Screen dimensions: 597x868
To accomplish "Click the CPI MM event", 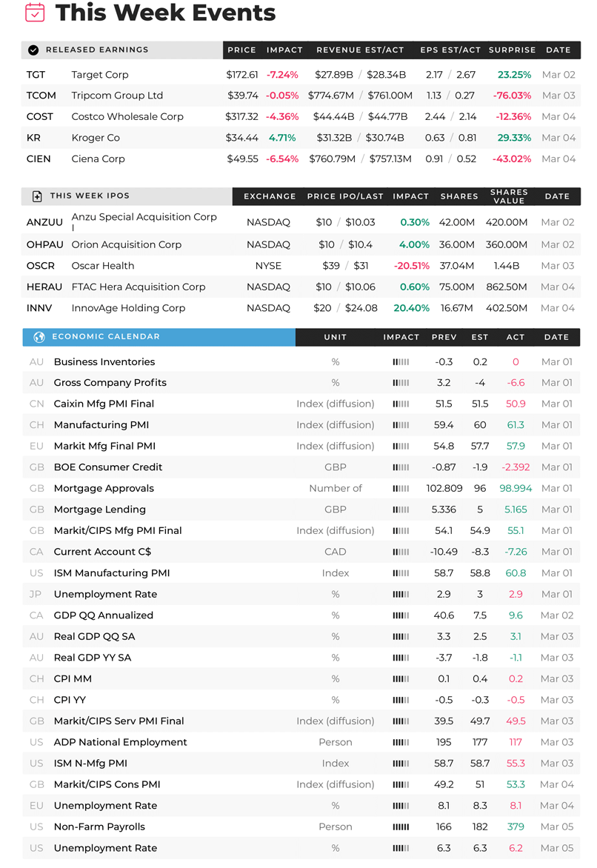I will 73,678.
